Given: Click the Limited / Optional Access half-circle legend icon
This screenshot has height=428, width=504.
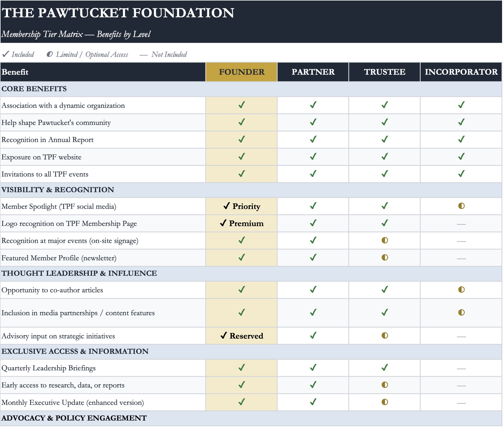Looking at the screenshot, I should click(50, 54).
